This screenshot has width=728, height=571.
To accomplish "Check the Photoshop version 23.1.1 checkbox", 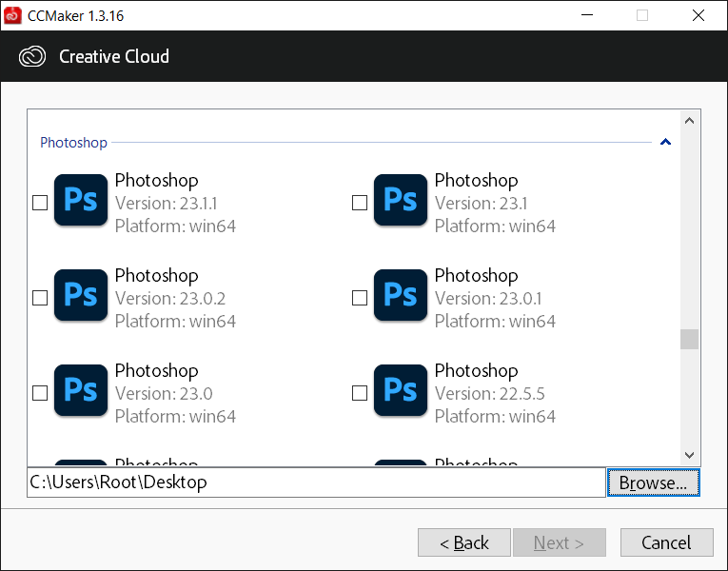I will pos(40,203).
